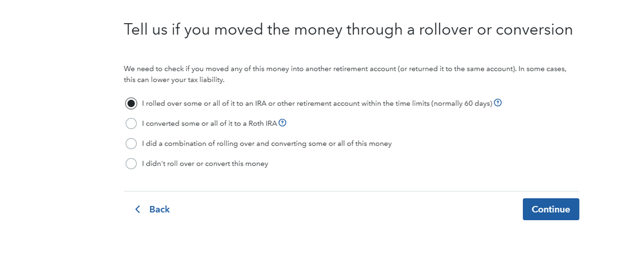Click the 'Tell us if you moved the money' heading
This screenshot has width=644, height=273.
point(348,30)
